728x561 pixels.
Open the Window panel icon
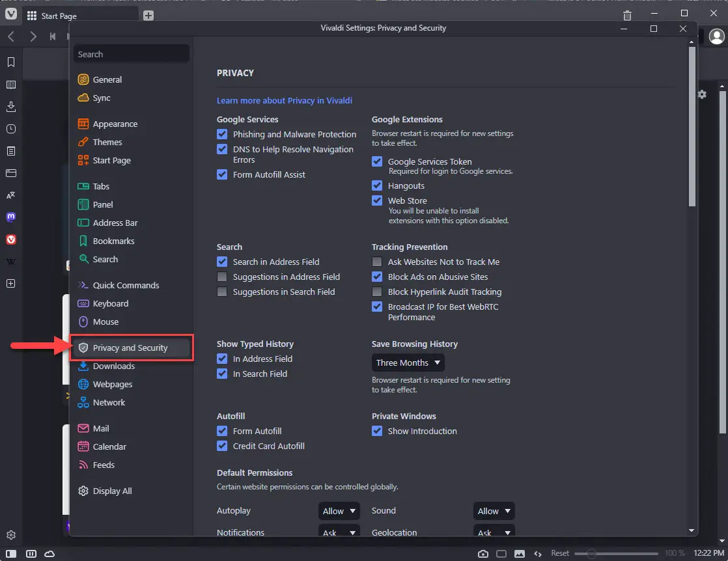(x=11, y=173)
